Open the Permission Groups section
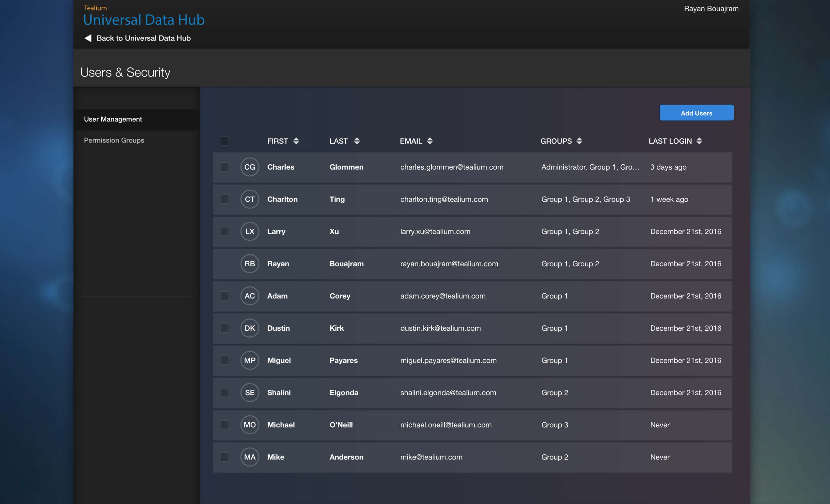The height and width of the screenshot is (504, 830). (x=114, y=140)
